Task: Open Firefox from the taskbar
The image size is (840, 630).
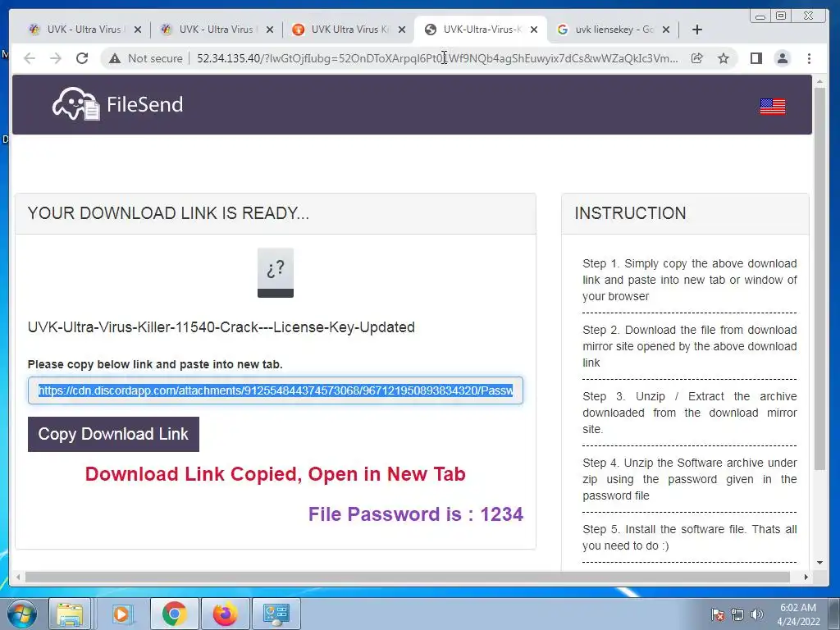Action: point(225,614)
